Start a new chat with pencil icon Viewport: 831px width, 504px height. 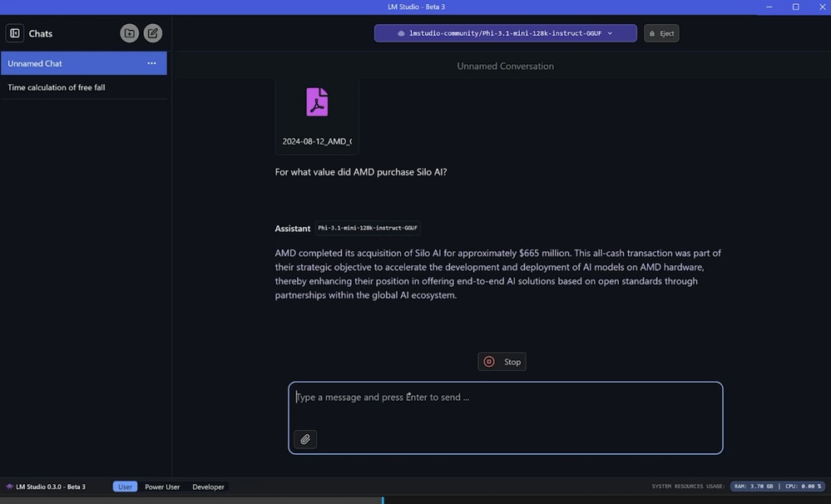[x=152, y=33]
